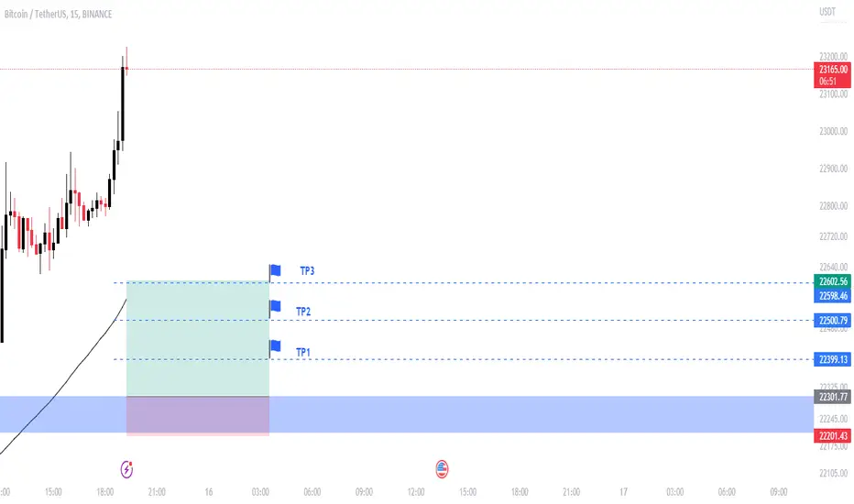
Task: Click the red 22201.43 stop price tag
Action: pyautogui.click(x=832, y=435)
